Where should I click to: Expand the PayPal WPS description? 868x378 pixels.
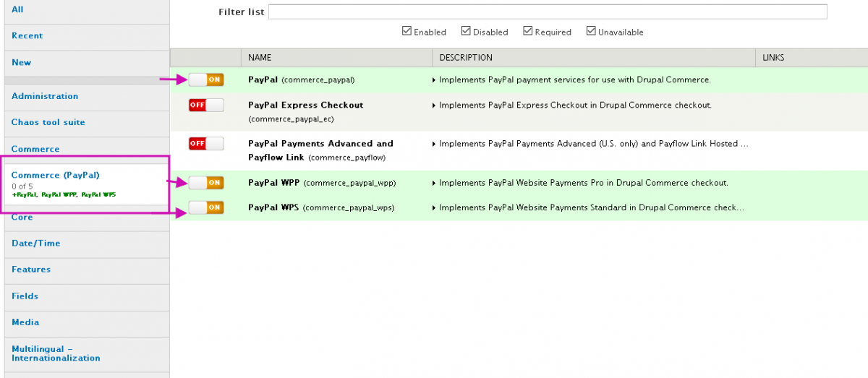click(x=434, y=207)
